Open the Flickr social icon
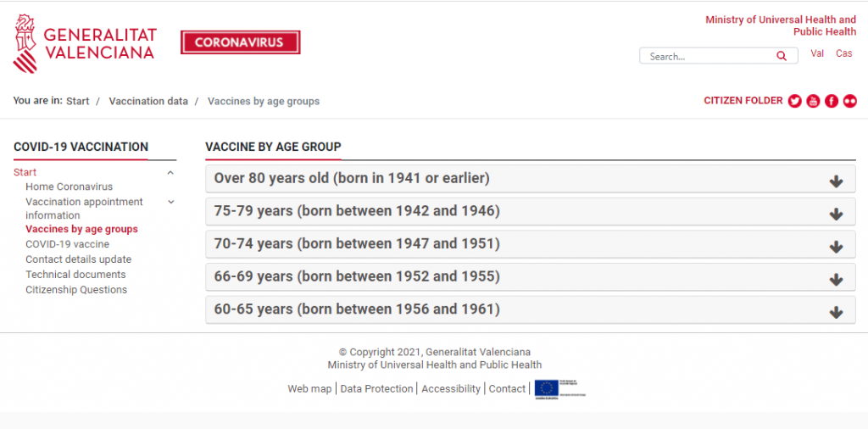The height and width of the screenshot is (429, 868). [x=849, y=101]
